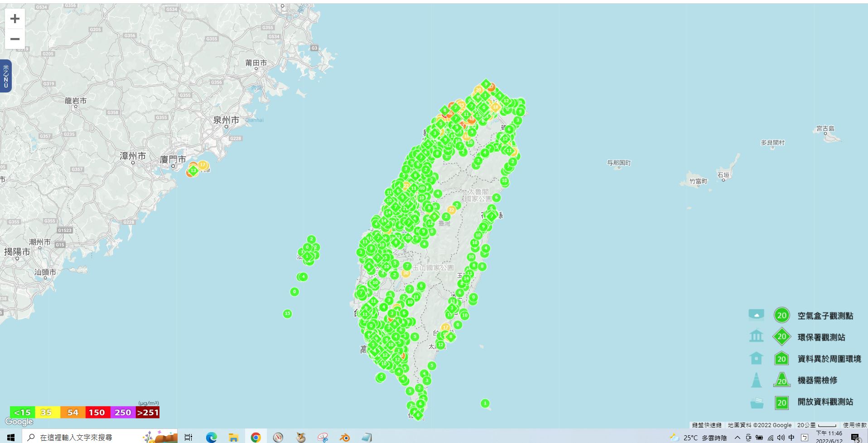Open the Windows Start menu
Image resolution: width=868 pixels, height=443 pixels.
pos(11,437)
